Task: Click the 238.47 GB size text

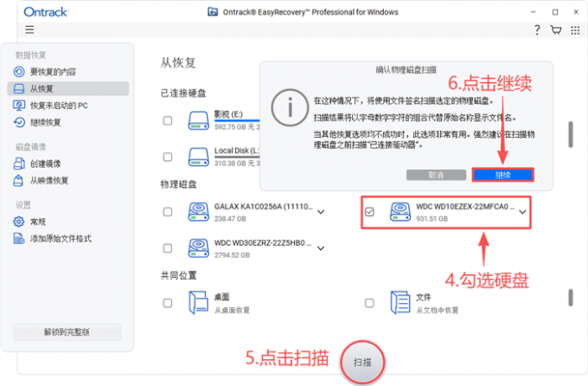Action: coord(230,219)
